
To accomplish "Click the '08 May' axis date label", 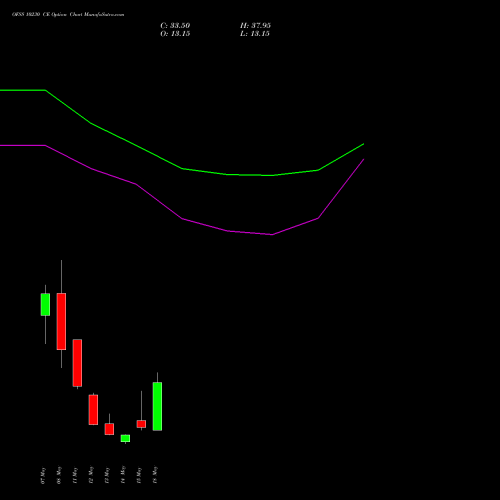I will [59, 475].
